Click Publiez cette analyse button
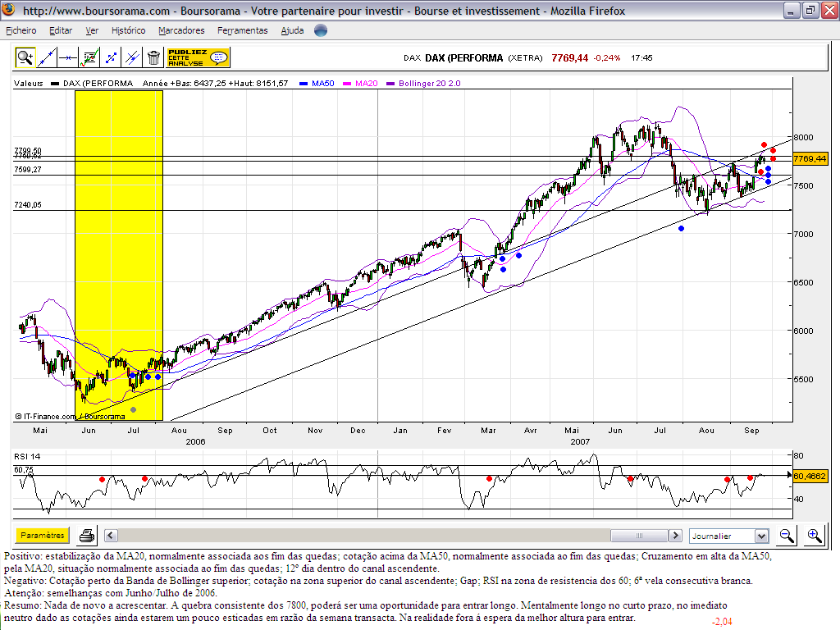Image resolution: width=840 pixels, height=630 pixels. click(x=199, y=57)
